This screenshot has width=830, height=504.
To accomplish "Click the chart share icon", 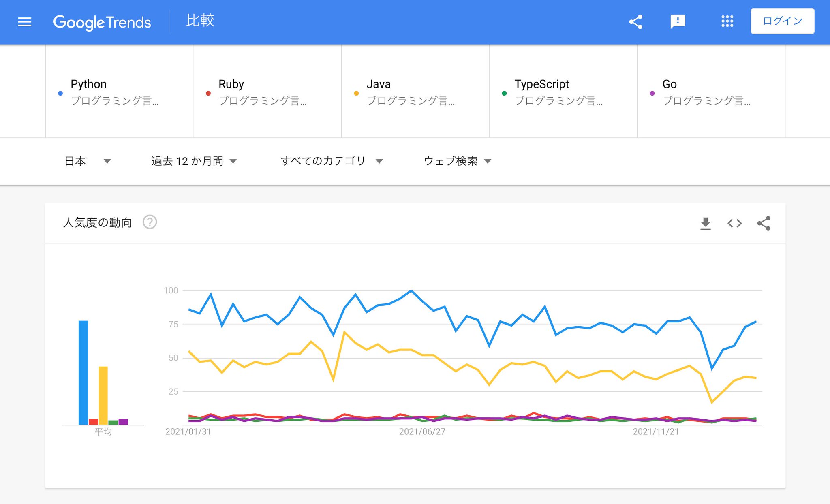I will coord(764,223).
